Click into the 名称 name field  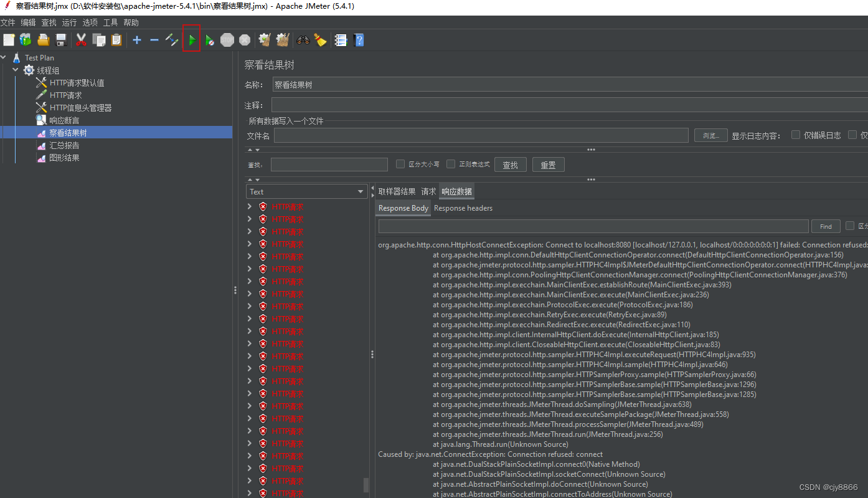(x=570, y=85)
